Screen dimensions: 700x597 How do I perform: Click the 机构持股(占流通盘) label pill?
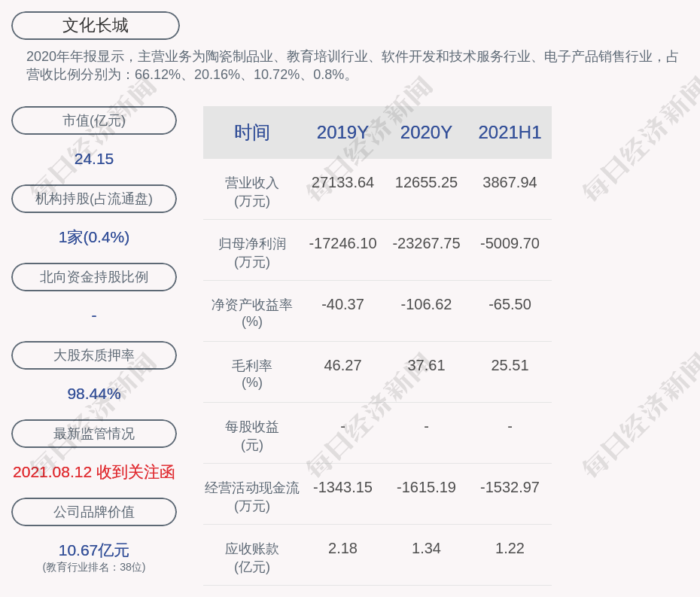coord(94,199)
